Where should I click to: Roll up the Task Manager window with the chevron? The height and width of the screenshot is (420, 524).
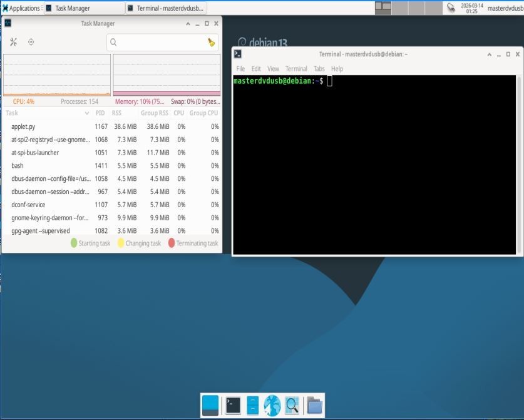pos(187,23)
